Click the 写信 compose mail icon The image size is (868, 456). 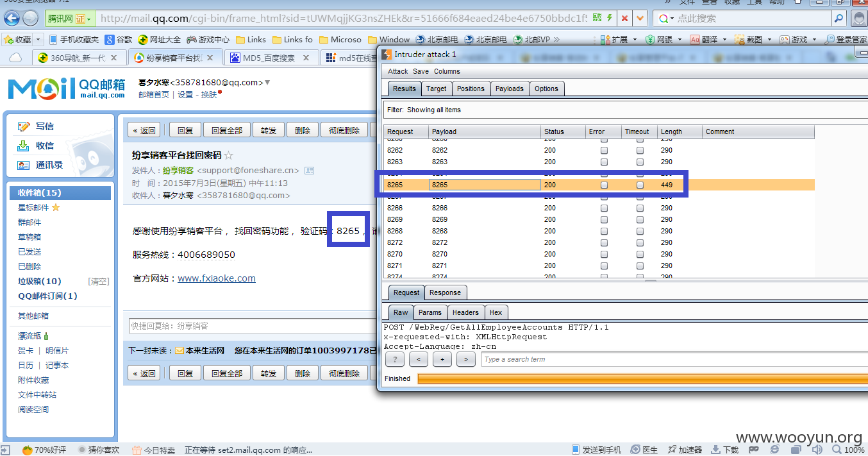[24, 126]
